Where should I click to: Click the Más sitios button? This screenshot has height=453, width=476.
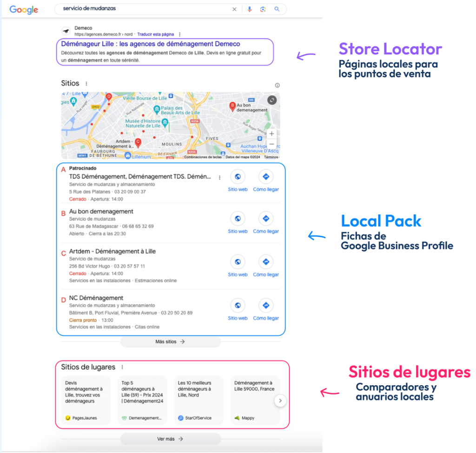[170, 341]
